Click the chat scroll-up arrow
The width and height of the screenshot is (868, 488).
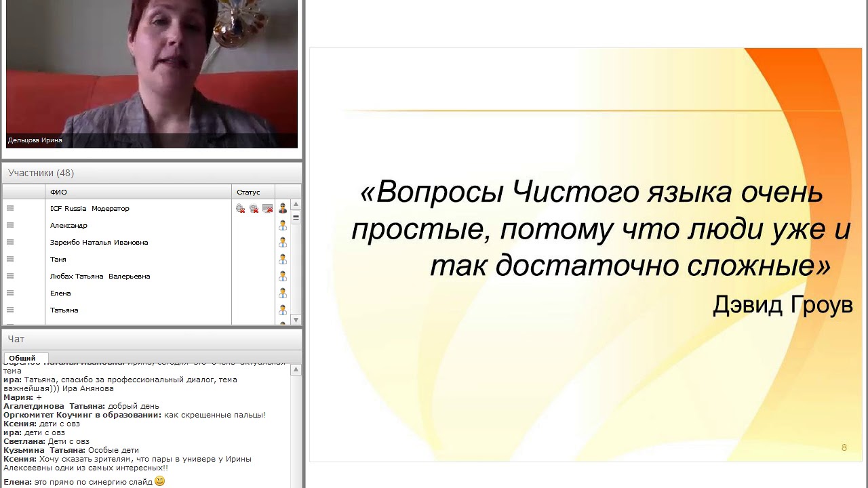coord(296,369)
